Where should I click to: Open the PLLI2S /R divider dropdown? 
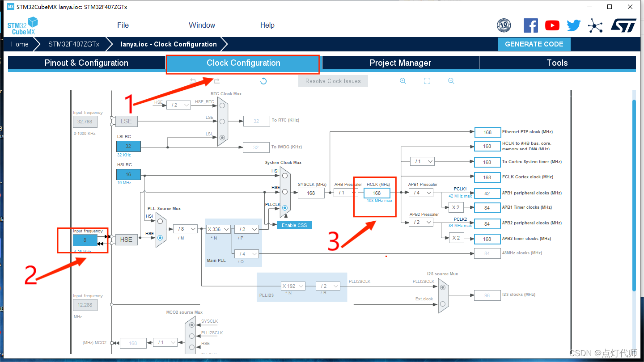click(328, 286)
